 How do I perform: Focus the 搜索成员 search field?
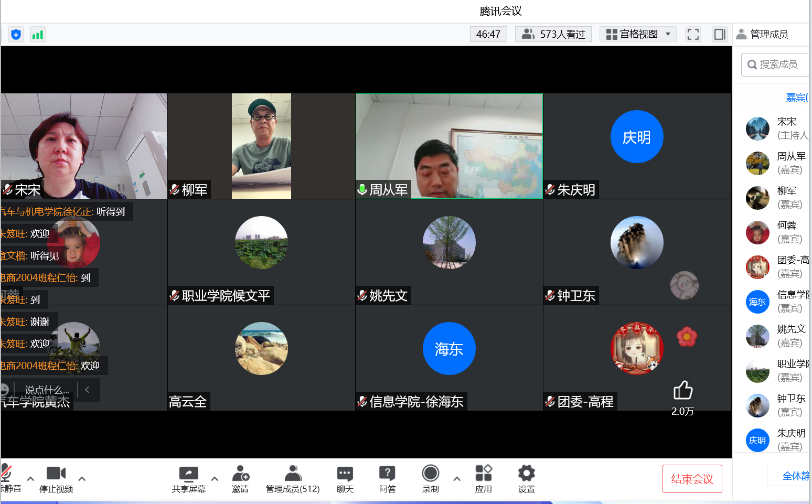(x=775, y=65)
